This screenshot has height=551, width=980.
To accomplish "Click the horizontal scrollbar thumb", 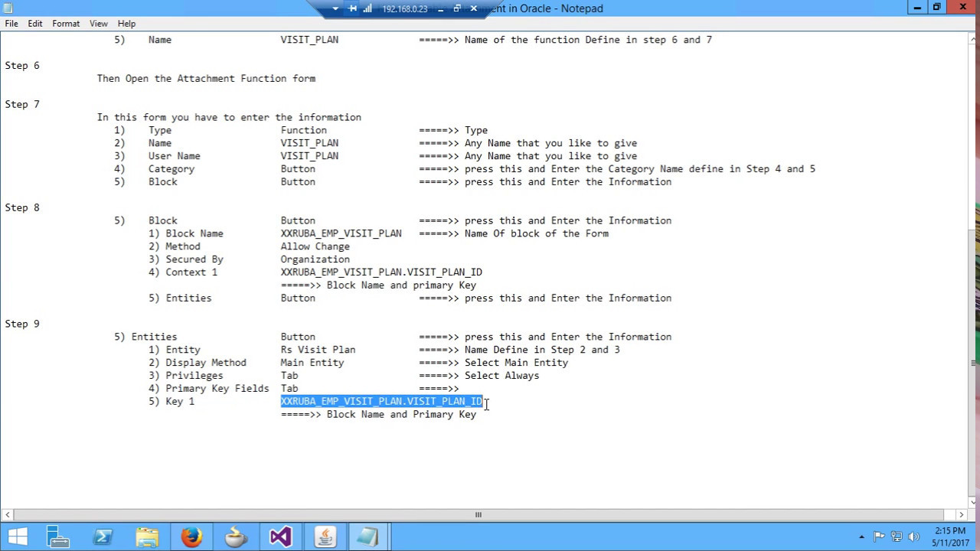I will coord(478,514).
